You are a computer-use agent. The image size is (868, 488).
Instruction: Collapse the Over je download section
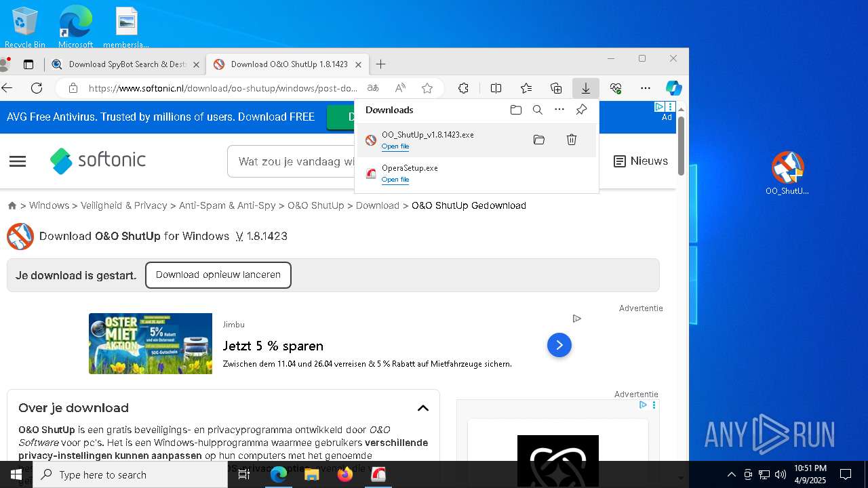tap(423, 408)
